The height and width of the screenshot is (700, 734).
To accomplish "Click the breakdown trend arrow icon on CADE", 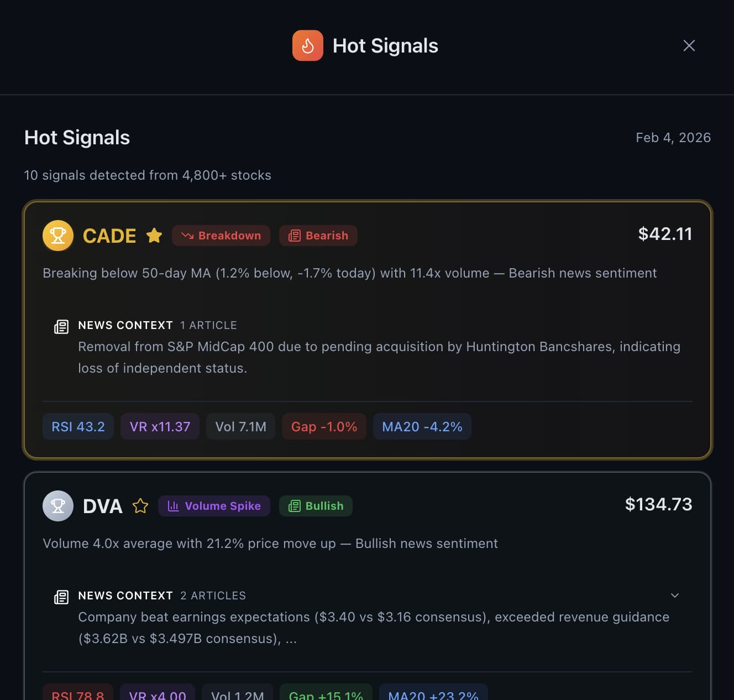I will pos(188,235).
